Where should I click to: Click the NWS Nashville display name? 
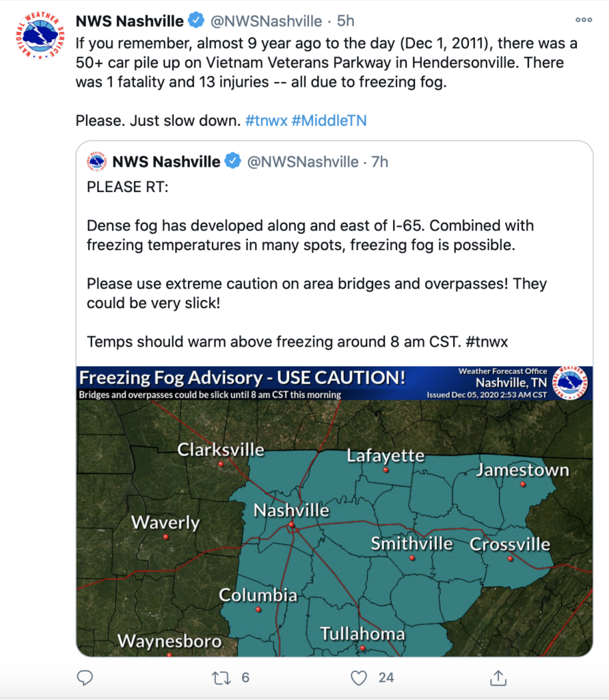(129, 21)
